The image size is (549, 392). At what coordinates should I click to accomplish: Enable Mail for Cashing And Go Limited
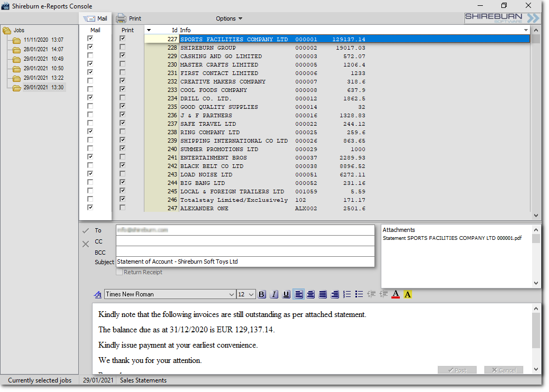(90, 55)
